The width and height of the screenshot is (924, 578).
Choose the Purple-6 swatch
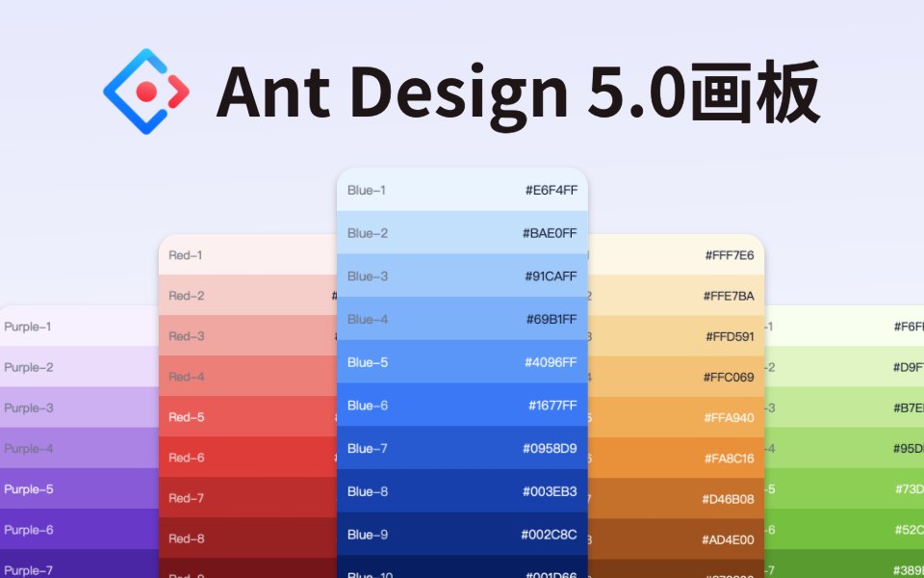pos(79,530)
